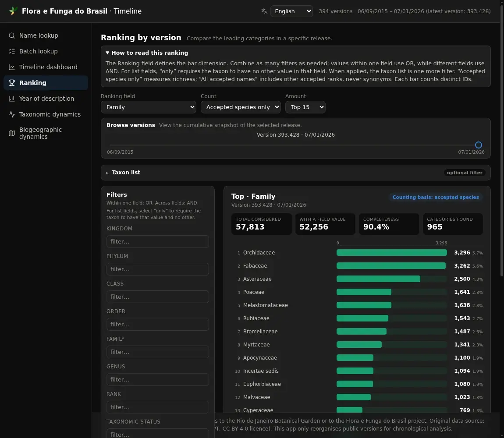Click the translate language icon
The height and width of the screenshot is (438, 504).
(x=264, y=11)
